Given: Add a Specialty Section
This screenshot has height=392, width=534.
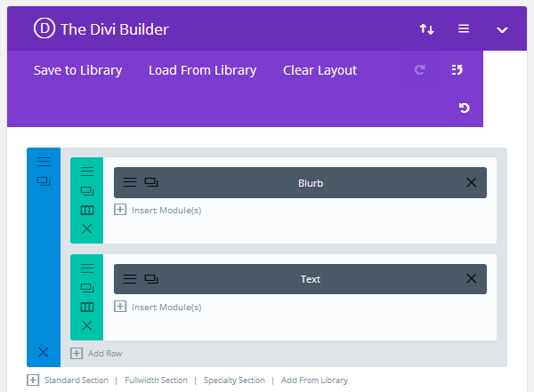Looking at the screenshot, I should 234,380.
